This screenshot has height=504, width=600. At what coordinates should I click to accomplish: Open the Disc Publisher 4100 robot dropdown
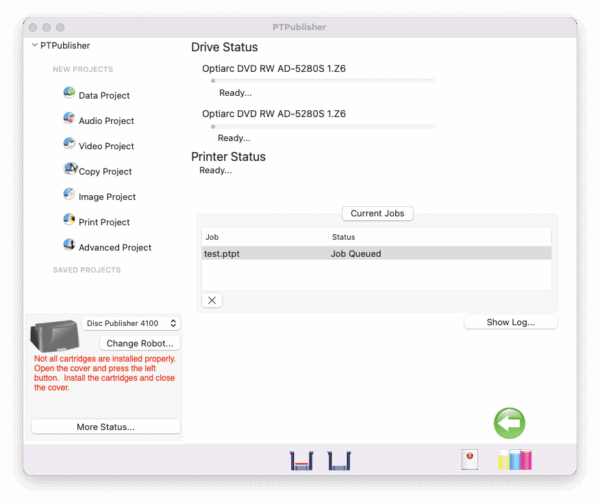click(131, 323)
